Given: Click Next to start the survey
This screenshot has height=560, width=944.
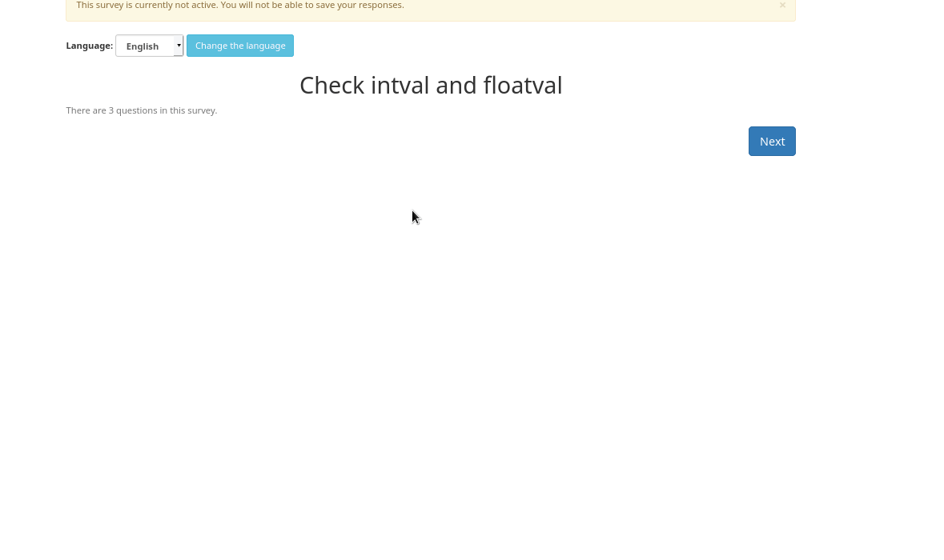Looking at the screenshot, I should pyautogui.click(x=771, y=142).
